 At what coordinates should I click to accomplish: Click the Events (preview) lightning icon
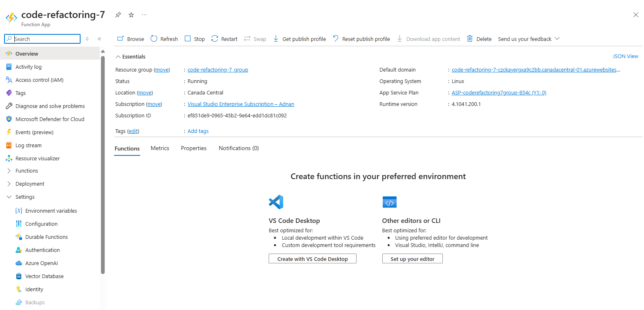[9, 132]
